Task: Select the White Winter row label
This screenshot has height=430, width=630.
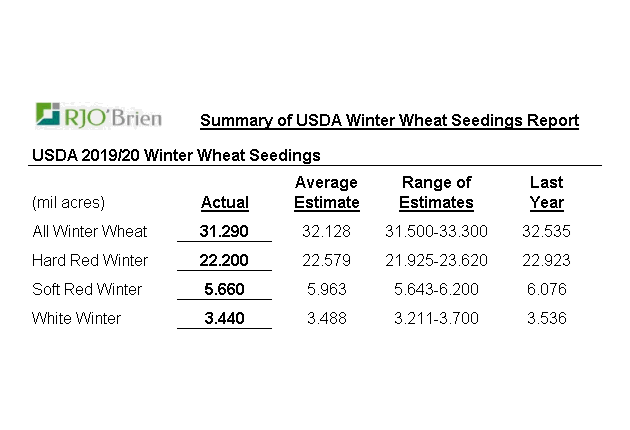Action: point(77,318)
